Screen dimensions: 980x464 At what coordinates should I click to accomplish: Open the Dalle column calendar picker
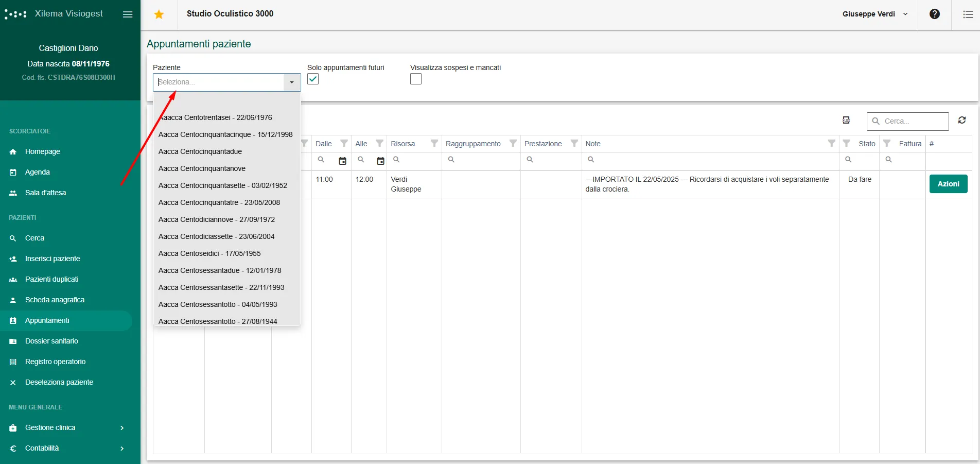342,161
